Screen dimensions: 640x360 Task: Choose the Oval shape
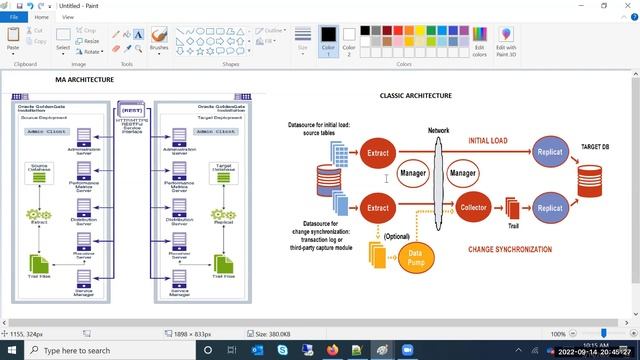pos(200,31)
